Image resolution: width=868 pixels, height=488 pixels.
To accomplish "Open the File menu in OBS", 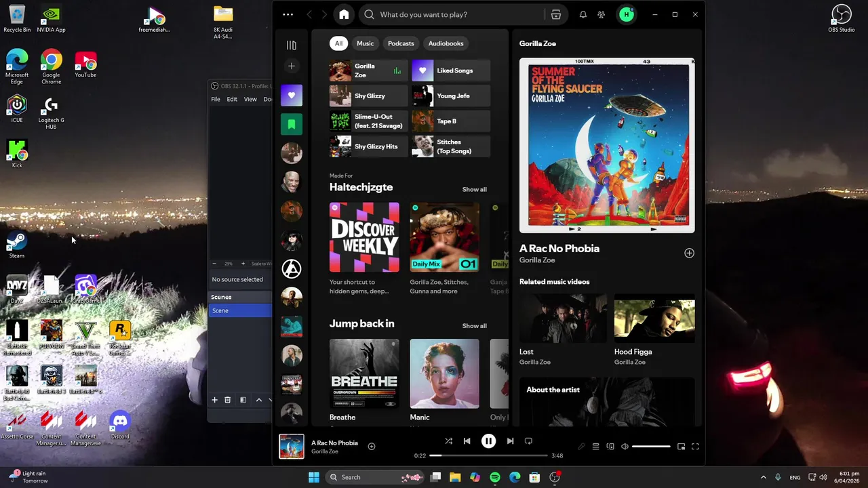I will pos(216,100).
